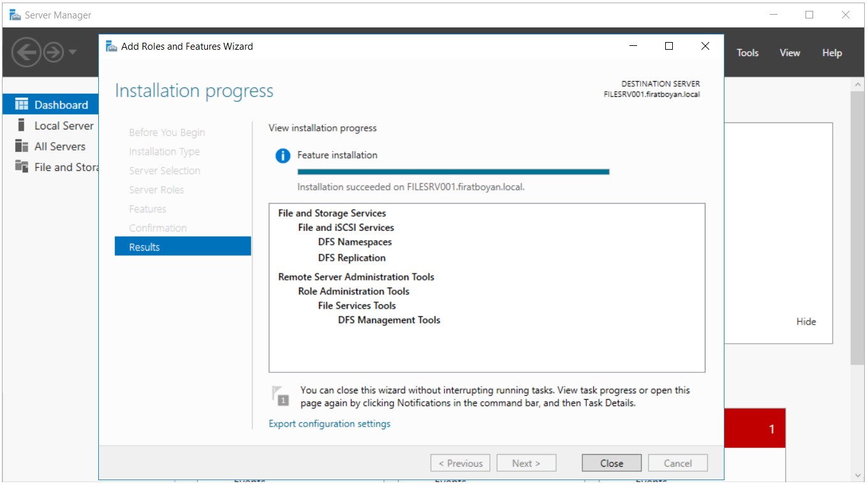Click the 'Installation succeeded on FILESRV001' status text
The image size is (868, 484).
tap(411, 187)
